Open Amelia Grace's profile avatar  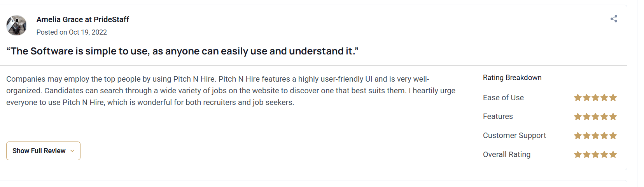(16, 25)
